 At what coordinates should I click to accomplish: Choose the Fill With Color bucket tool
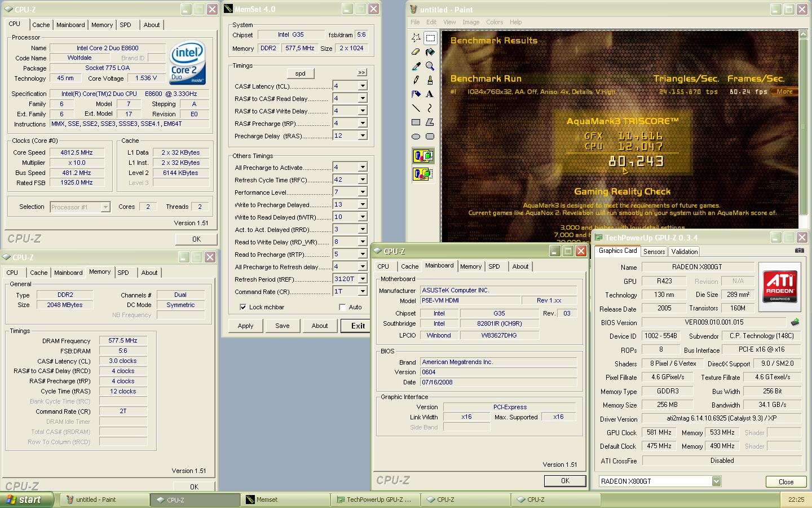[430, 52]
